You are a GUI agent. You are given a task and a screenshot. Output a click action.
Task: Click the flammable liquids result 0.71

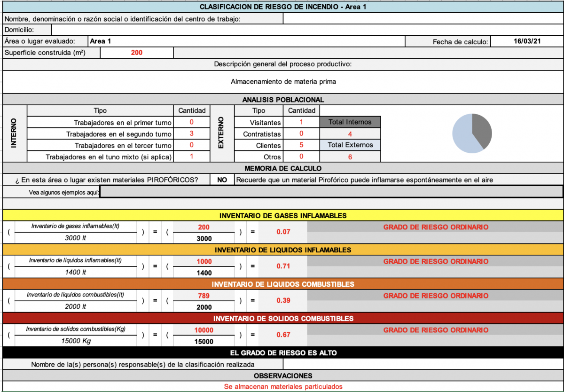click(x=283, y=267)
